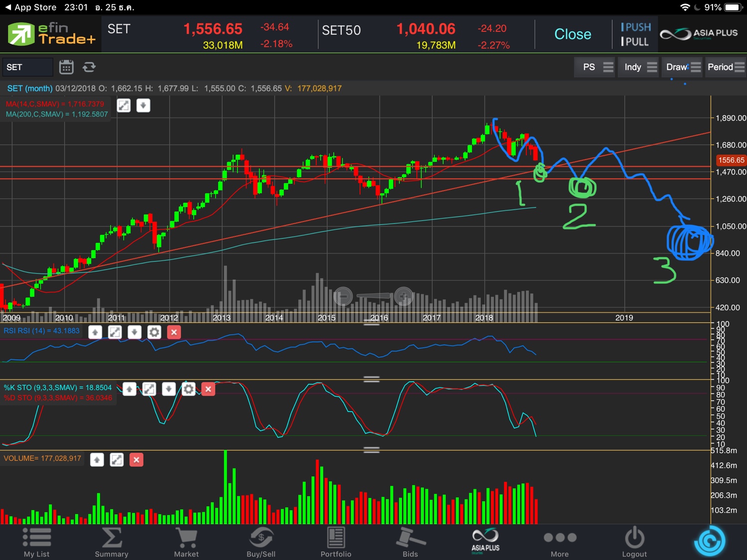Viewport: 747px width, 560px height.
Task: Open STO stochastic settings gear
Action: [x=188, y=389]
